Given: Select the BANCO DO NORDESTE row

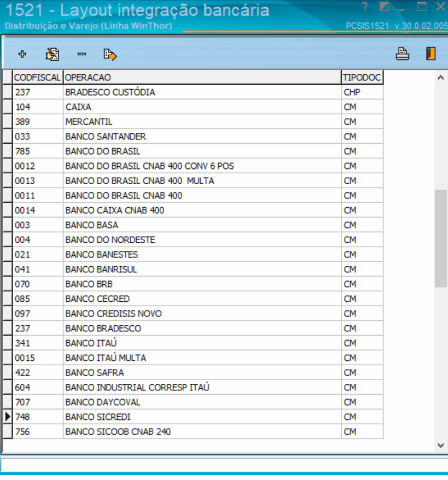Looking at the screenshot, I should click(x=193, y=239).
